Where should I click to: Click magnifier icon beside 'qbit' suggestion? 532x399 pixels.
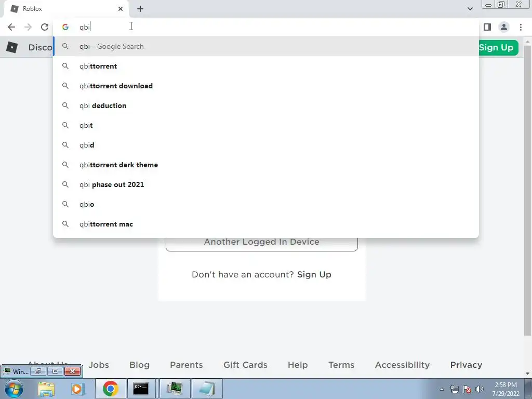65,125
